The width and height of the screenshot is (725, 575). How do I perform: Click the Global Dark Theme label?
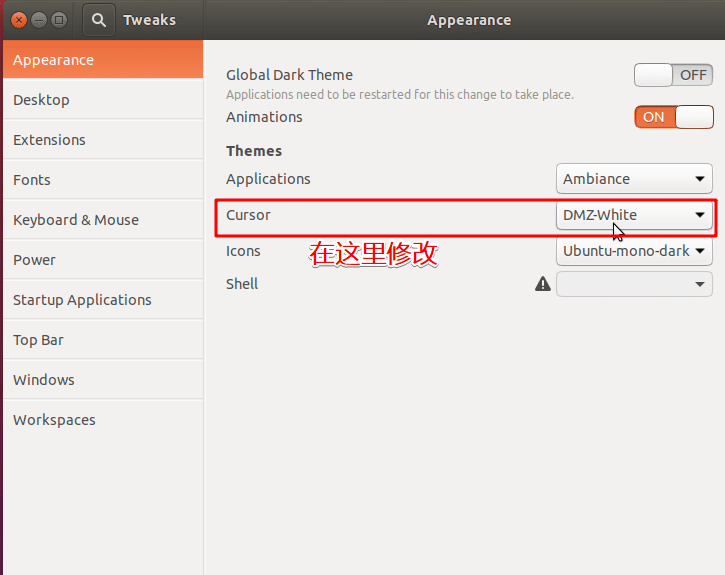tap(289, 75)
